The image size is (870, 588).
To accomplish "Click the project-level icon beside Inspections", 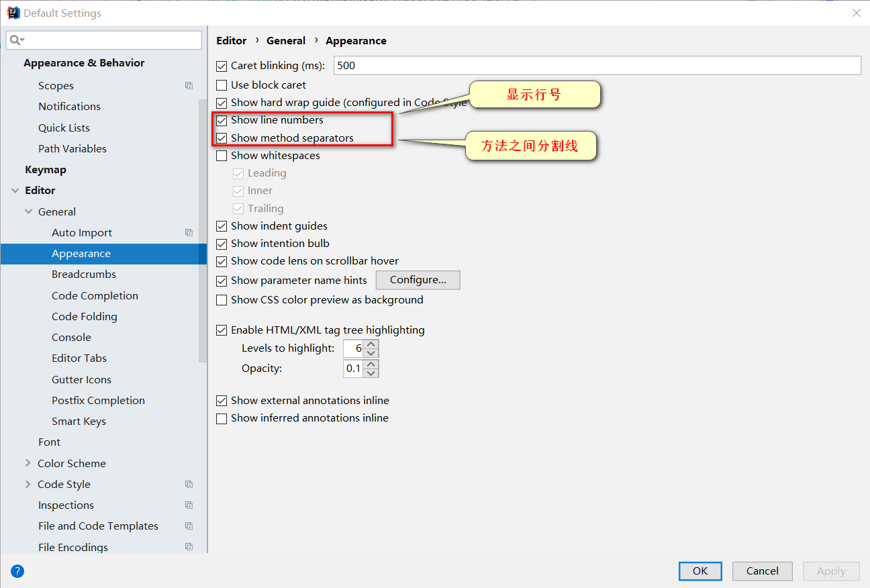I will pos(189,505).
